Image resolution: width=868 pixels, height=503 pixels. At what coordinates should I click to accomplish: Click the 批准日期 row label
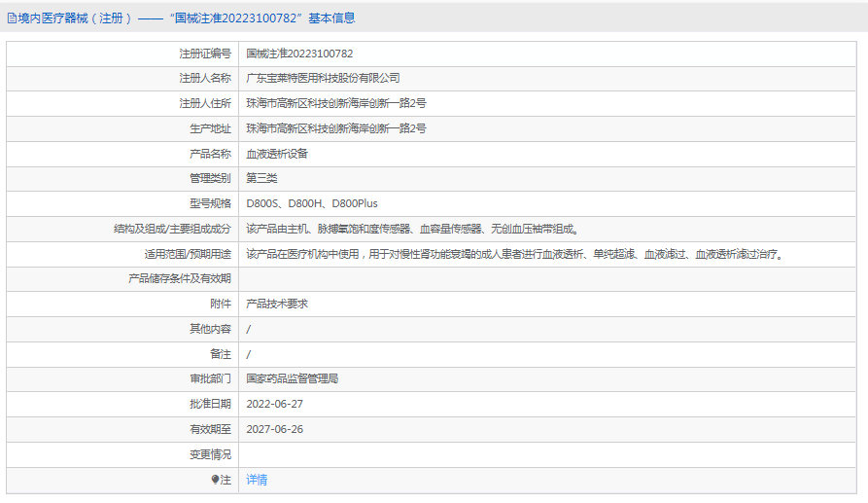[210, 404]
